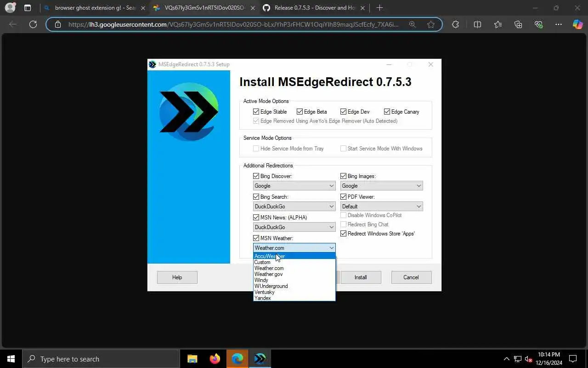Open the Bing Discover Google dropdown
Image resolution: width=588 pixels, height=368 pixels.
[x=294, y=186]
